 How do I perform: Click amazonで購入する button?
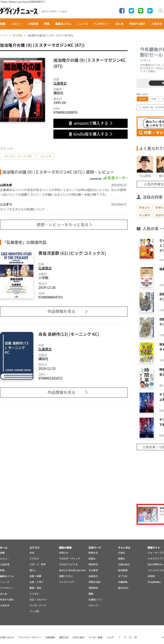[x=90, y=123]
